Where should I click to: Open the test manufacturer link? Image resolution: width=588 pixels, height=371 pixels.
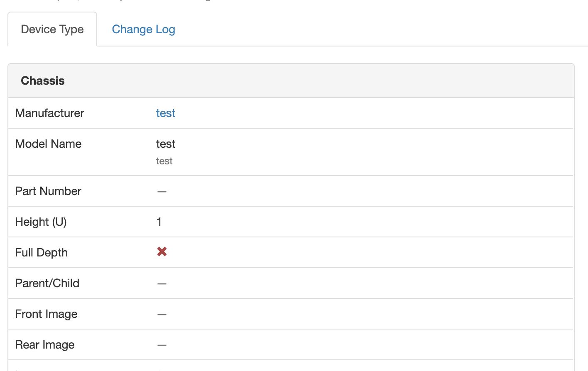tap(165, 113)
